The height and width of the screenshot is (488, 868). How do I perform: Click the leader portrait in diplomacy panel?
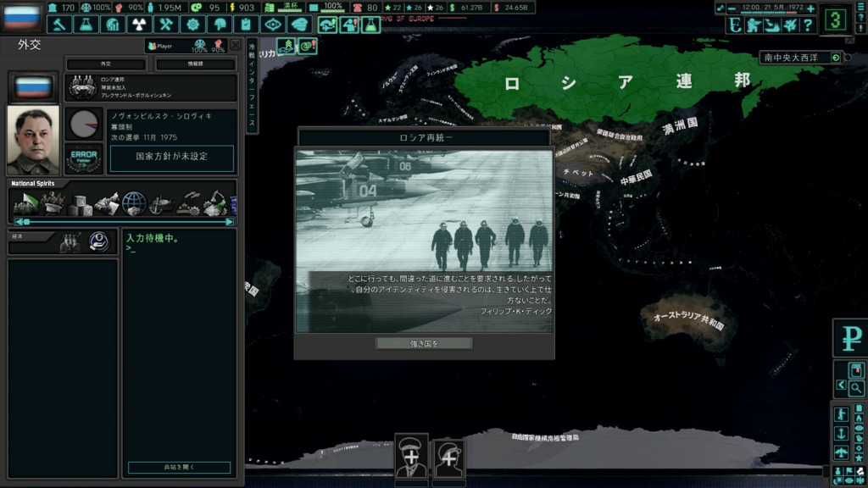tap(33, 140)
